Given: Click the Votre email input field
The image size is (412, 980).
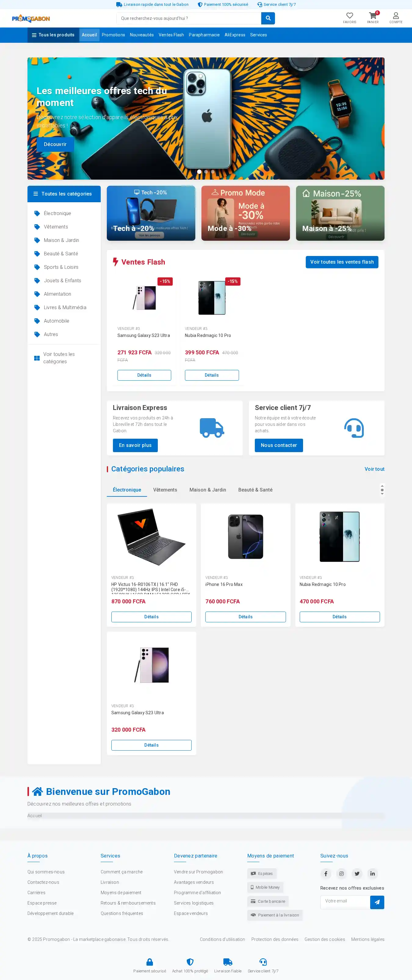Looking at the screenshot, I should (345, 902).
